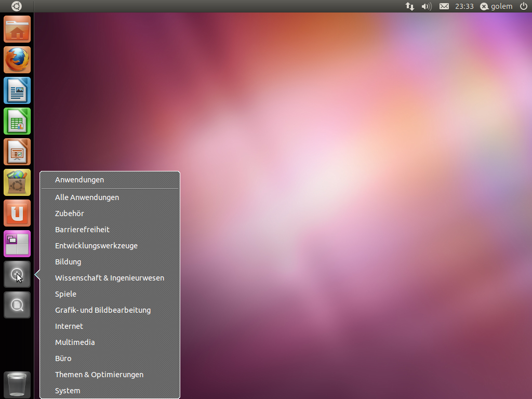This screenshot has width=532, height=399.
Task: Select Grafik- und Bildbearbeitung entry
Action: click(x=103, y=310)
